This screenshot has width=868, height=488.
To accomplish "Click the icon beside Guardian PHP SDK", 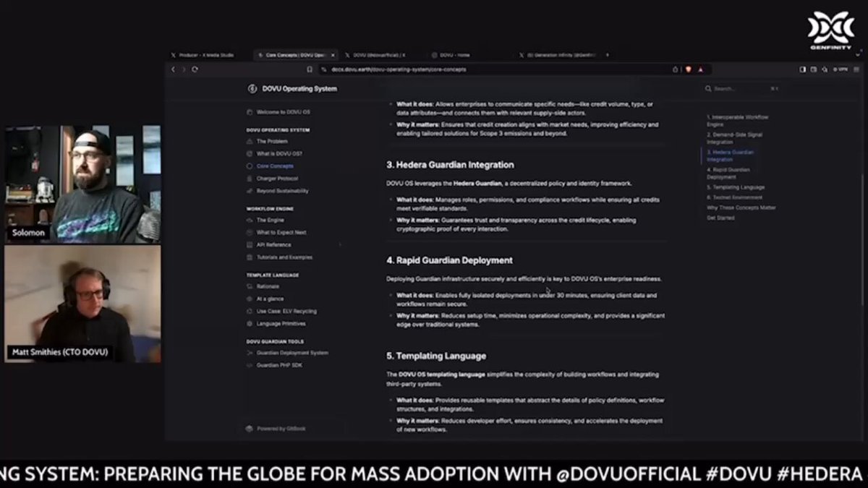I will pyautogui.click(x=250, y=365).
